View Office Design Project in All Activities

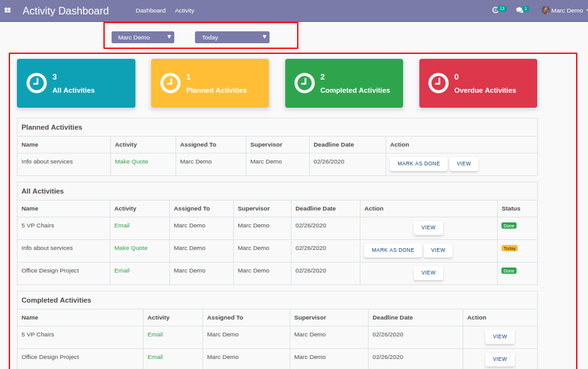pos(428,273)
